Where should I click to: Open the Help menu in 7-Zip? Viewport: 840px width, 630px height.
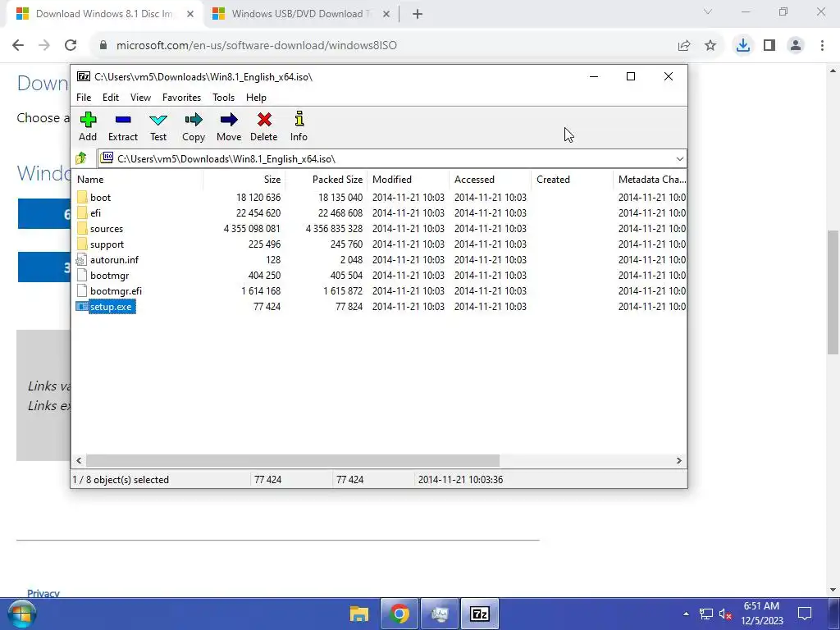[256, 98]
